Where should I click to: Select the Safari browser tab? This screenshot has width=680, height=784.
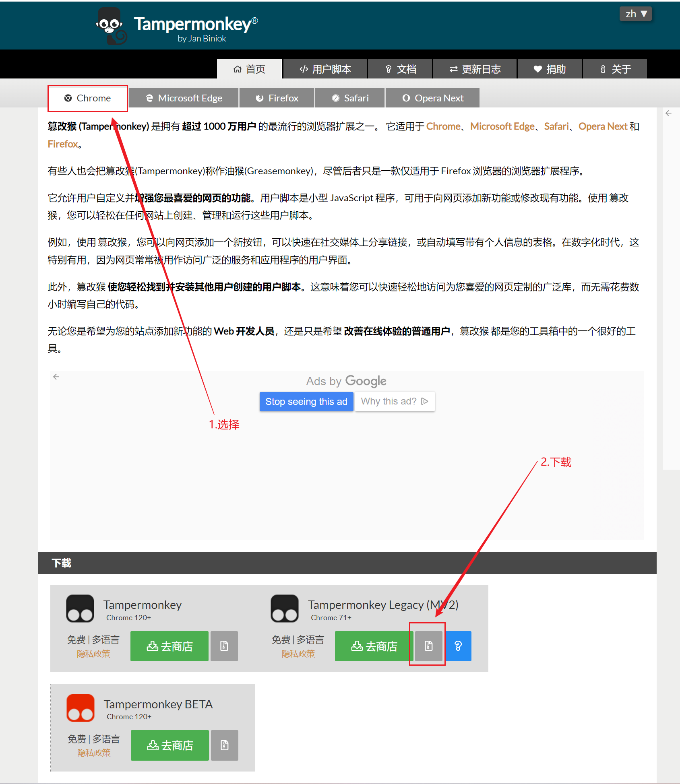click(350, 98)
